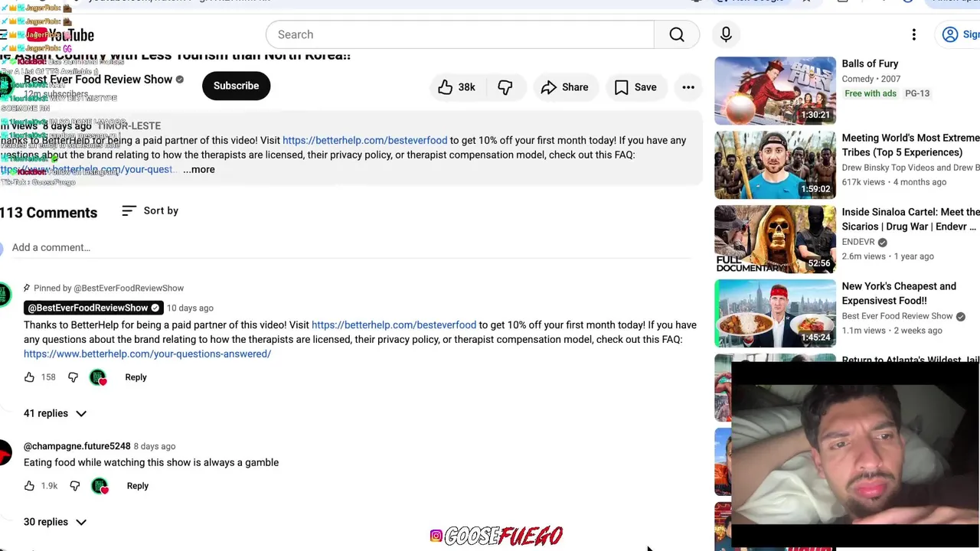Screen dimensions: 980x551
Task: Click the search magnifier button
Action: [677, 34]
